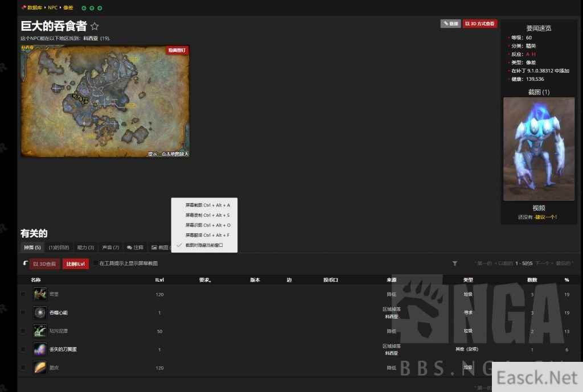Image resolution: width=583 pixels, height=392 pixels.
Task: Open the item icon in the ILvl 50 row
Action: [40, 331]
